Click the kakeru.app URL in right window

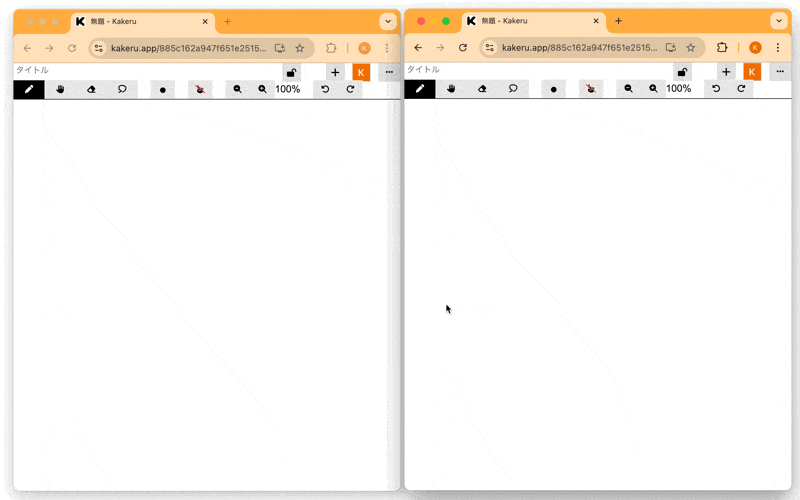[580, 47]
